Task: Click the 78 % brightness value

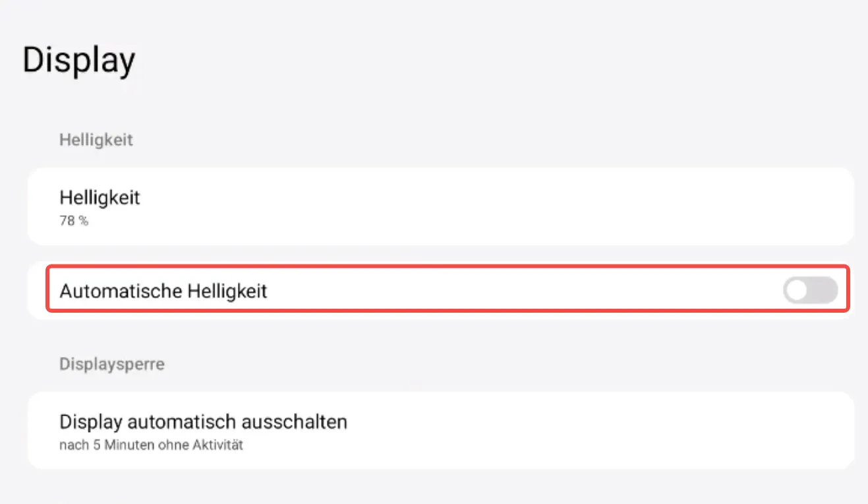Action: tap(74, 222)
